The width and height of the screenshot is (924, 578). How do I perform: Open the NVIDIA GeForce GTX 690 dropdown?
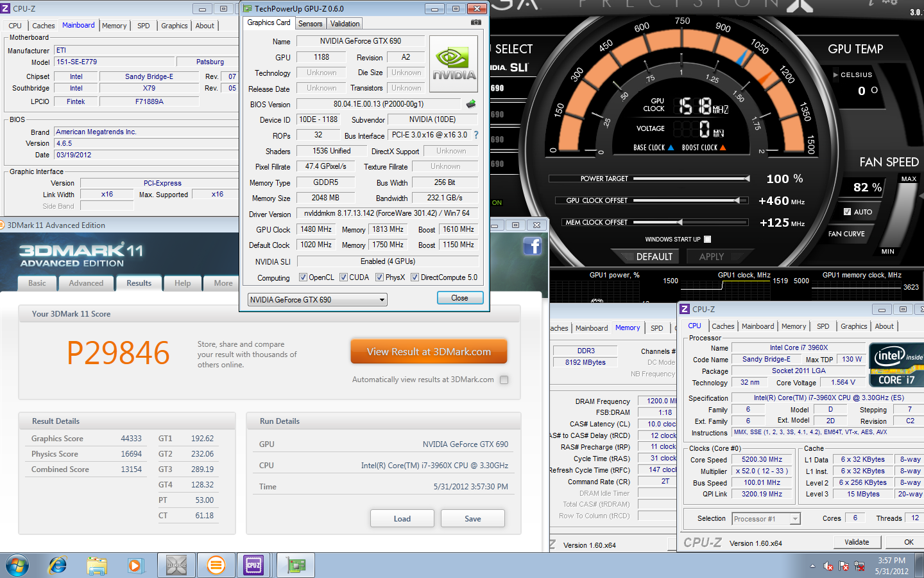coord(318,299)
